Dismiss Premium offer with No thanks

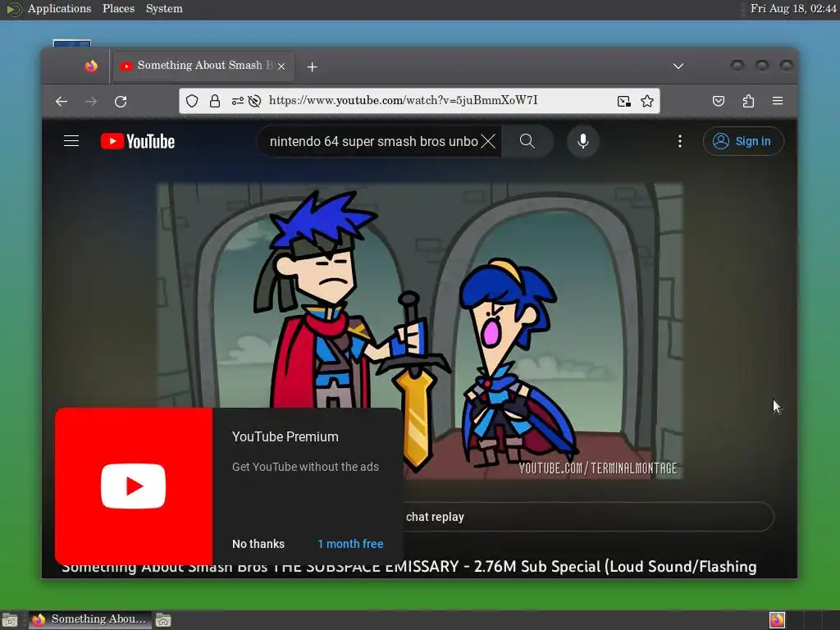[258, 544]
